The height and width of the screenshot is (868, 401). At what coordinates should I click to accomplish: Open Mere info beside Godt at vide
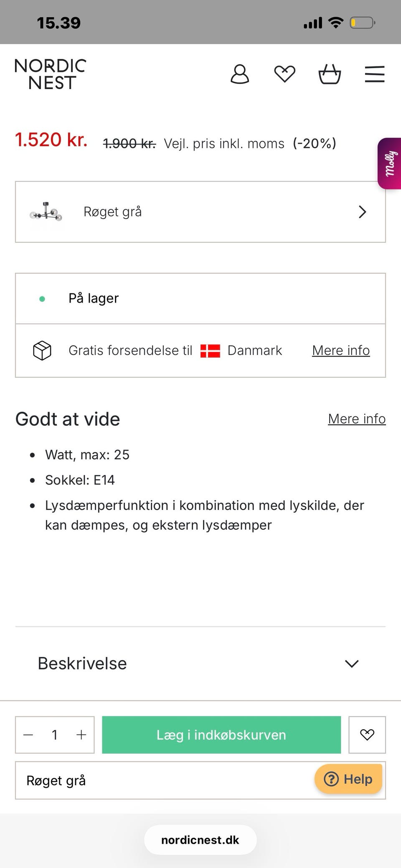pos(357,419)
